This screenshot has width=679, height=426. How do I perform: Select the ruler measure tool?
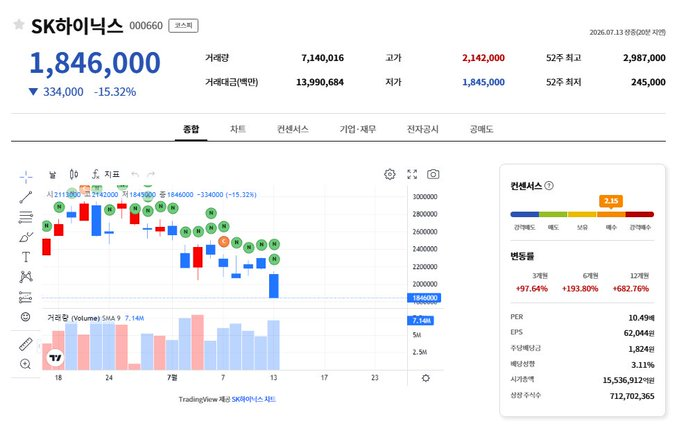point(26,344)
